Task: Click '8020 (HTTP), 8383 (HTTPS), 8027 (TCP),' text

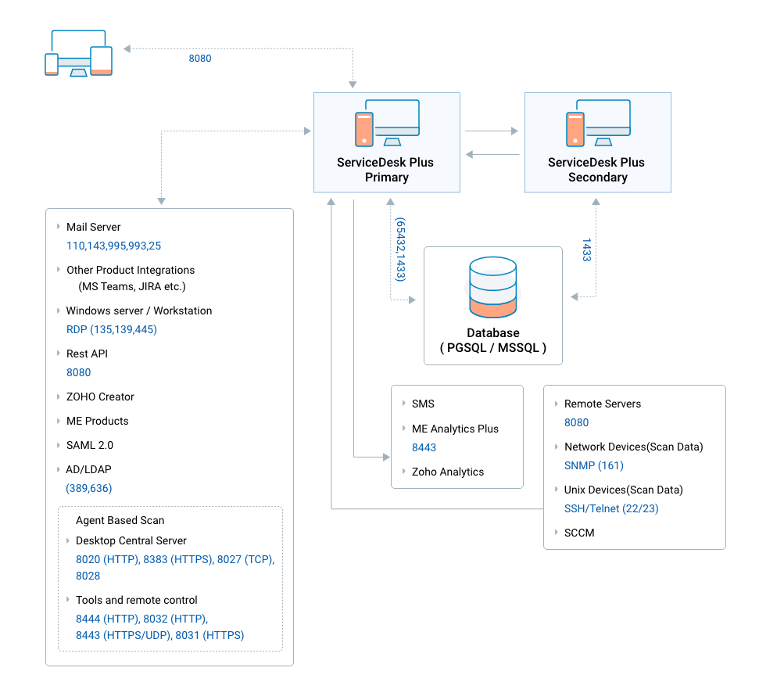Action: pos(175,559)
